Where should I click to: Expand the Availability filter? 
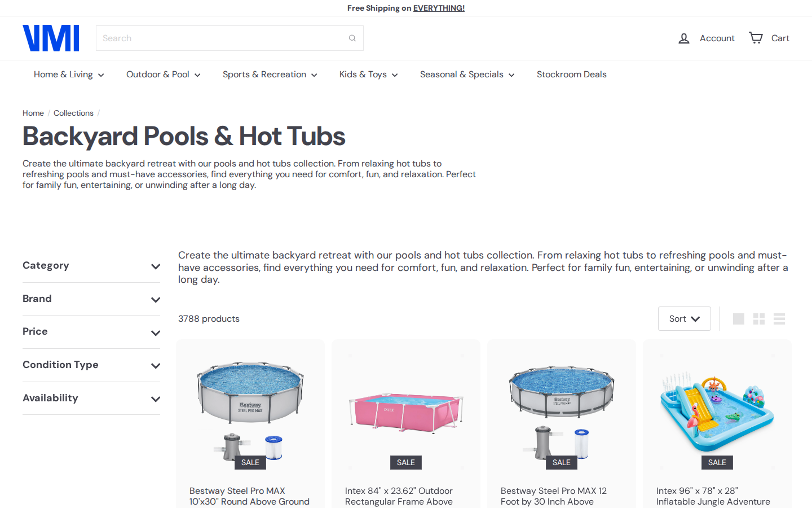(91, 398)
